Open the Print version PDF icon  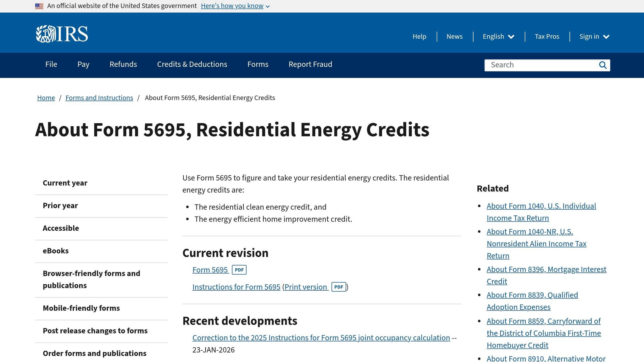[x=339, y=287]
